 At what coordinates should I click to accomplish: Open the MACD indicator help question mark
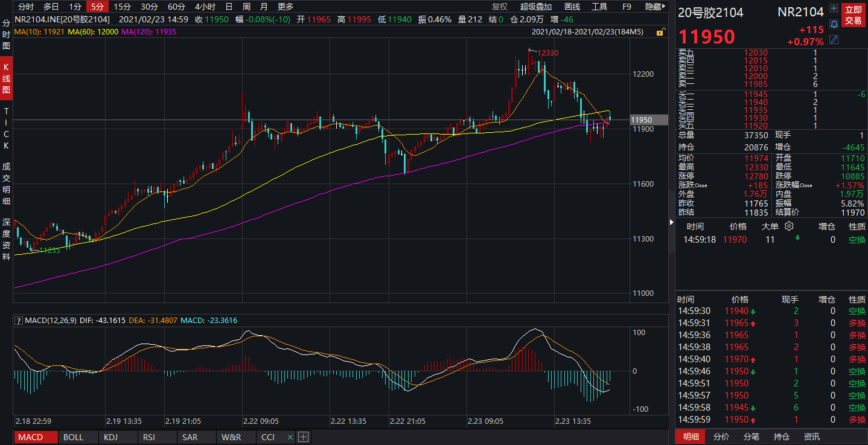(18, 321)
